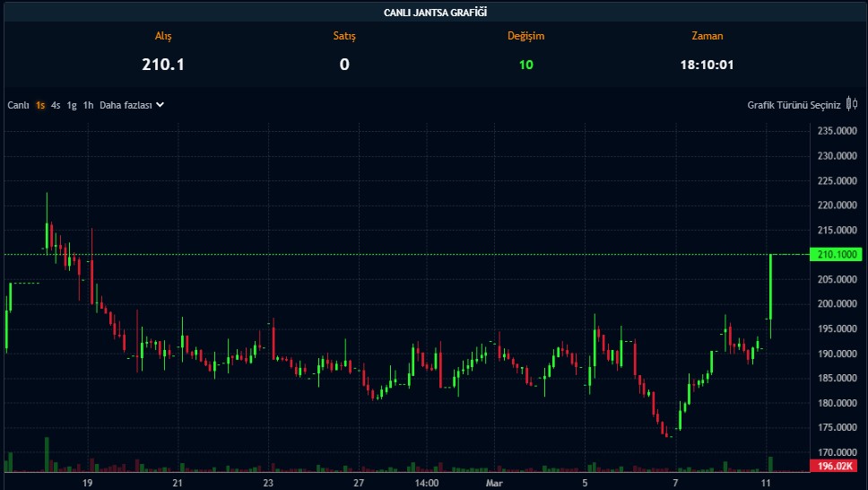Click the 14:00 marker on the time axis
The width and height of the screenshot is (868, 490).
point(426,483)
